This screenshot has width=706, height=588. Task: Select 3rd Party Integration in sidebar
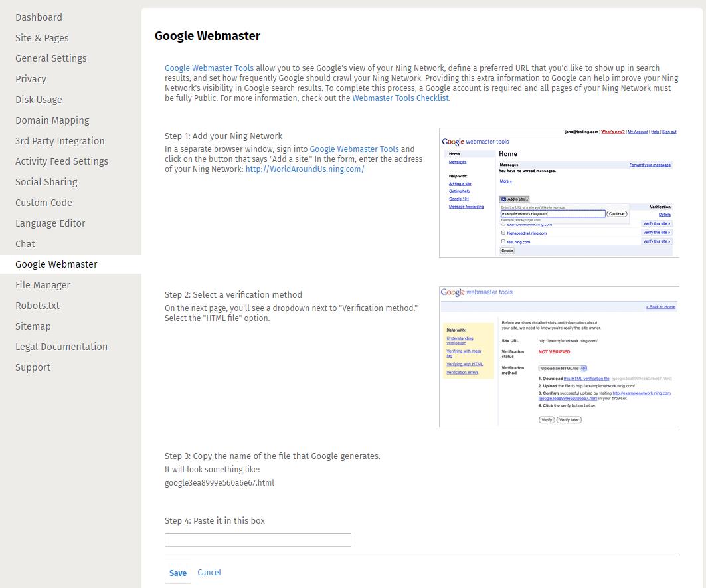click(60, 141)
